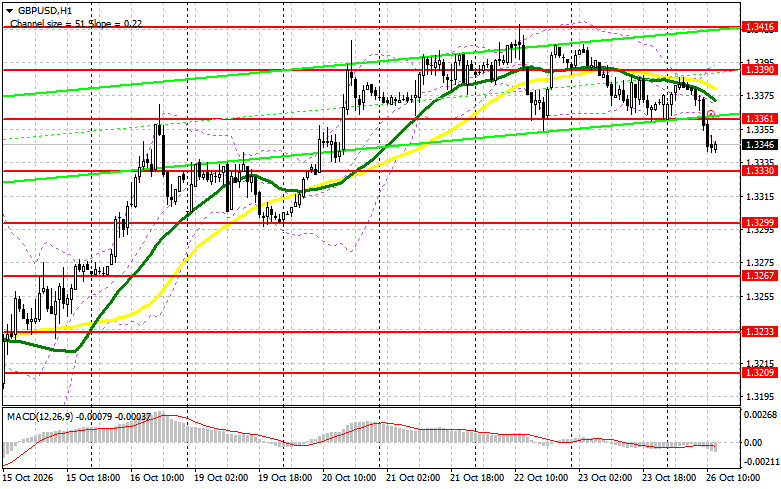The image size is (781, 489).
Task: Open the GBPUSD,H1 chart menu triangle
Action: [x=9, y=10]
